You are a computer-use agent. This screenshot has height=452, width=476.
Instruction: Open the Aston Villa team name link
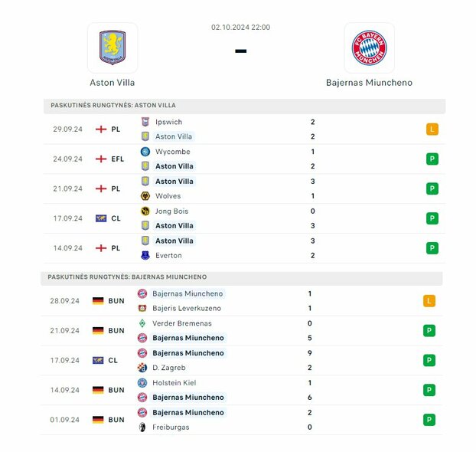(112, 82)
